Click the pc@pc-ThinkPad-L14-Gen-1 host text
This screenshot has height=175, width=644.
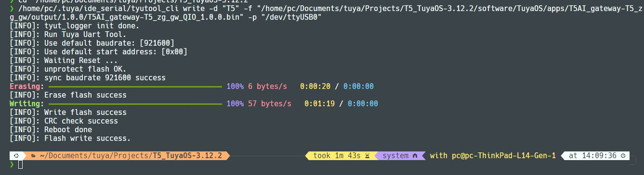click(504, 156)
